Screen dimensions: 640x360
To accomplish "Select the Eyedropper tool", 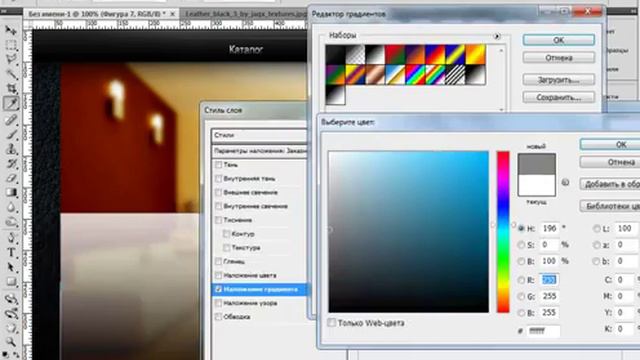I will [11, 104].
